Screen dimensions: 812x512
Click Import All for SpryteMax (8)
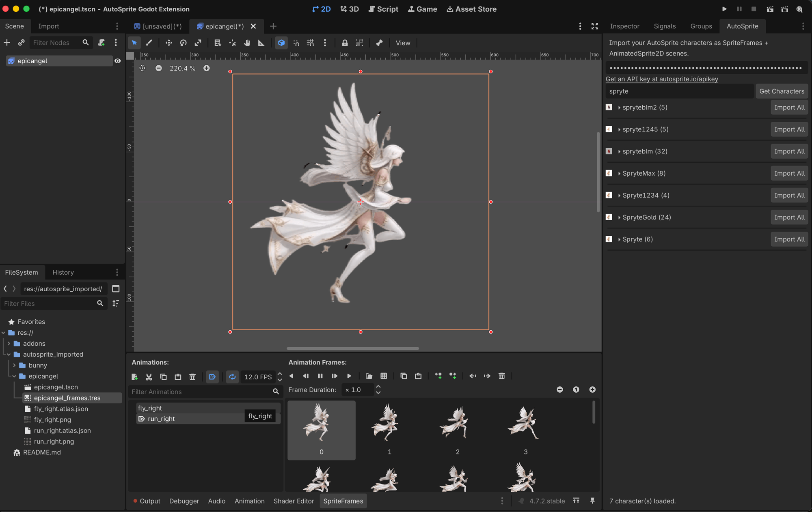(789, 173)
